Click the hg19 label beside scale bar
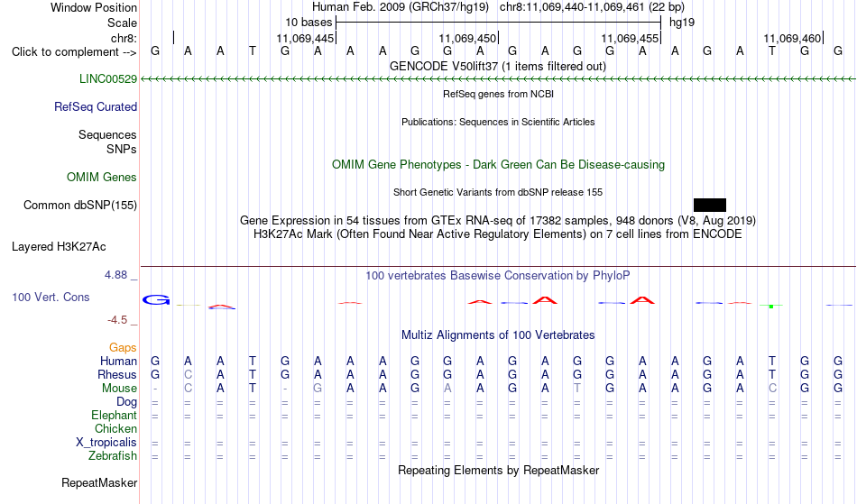 tap(682, 23)
